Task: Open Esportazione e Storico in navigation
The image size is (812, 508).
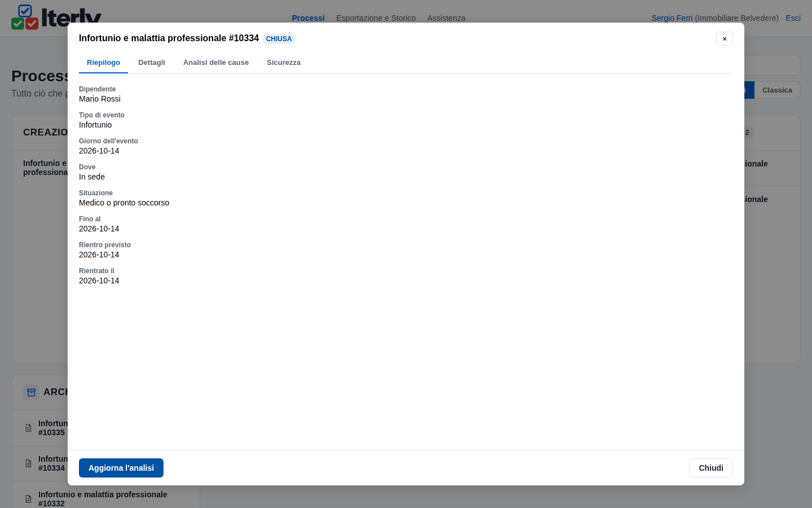Action: coord(376,18)
